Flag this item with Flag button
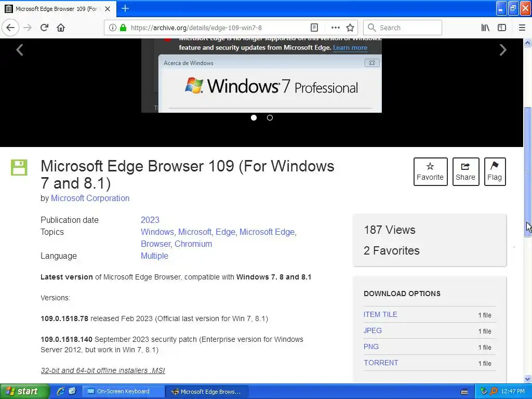Image resolution: width=532 pixels, height=399 pixels. click(495, 171)
